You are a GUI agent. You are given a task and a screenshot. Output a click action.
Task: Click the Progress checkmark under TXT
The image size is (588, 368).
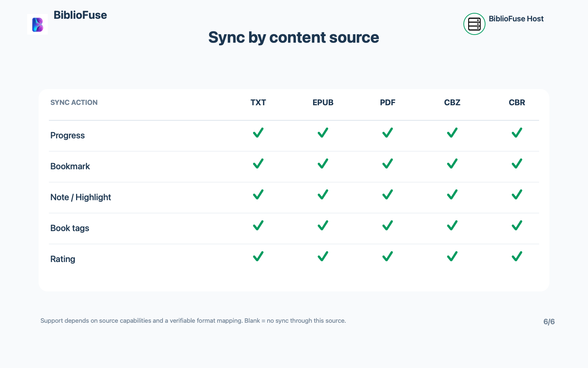click(x=258, y=132)
